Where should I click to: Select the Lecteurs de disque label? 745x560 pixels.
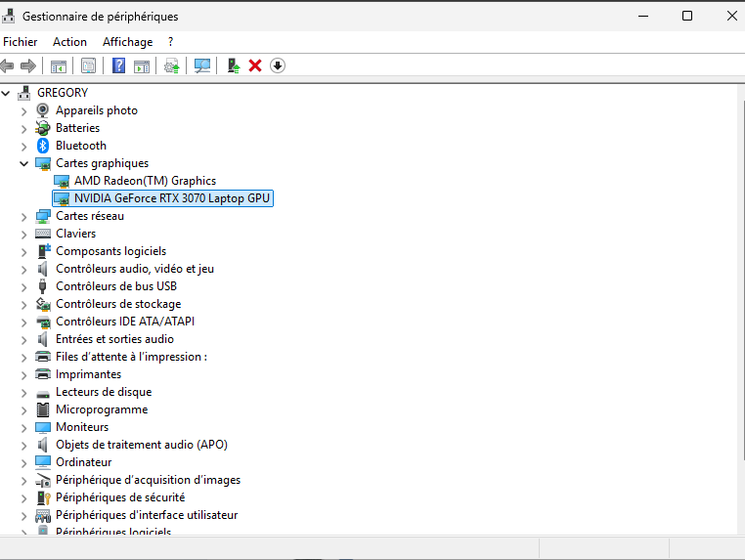104,392
